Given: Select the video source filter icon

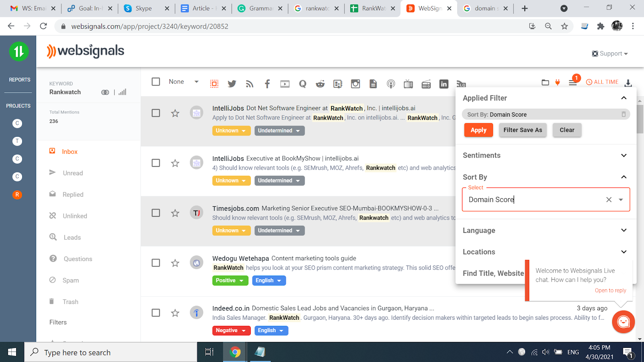Looking at the screenshot, I should coord(285,84).
